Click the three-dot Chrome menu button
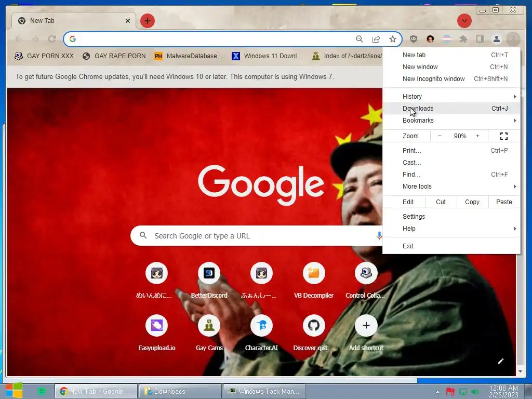Screen dimensions: 532x399 513,39
